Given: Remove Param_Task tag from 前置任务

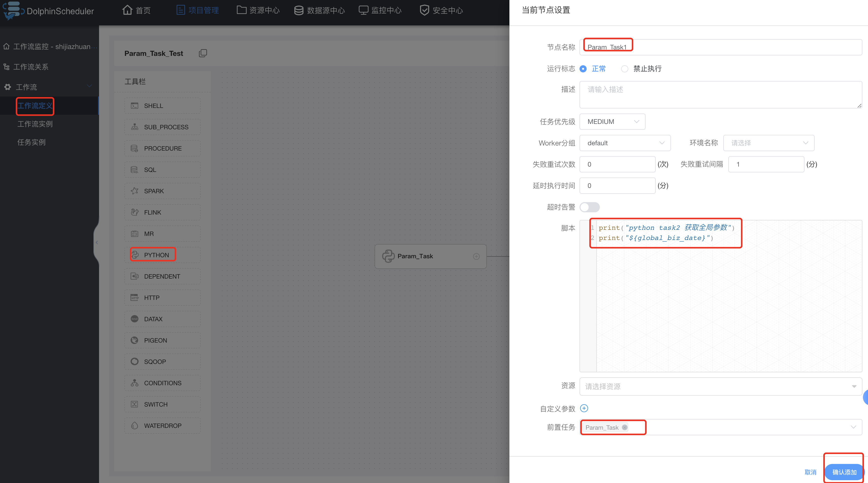Looking at the screenshot, I should click(624, 427).
